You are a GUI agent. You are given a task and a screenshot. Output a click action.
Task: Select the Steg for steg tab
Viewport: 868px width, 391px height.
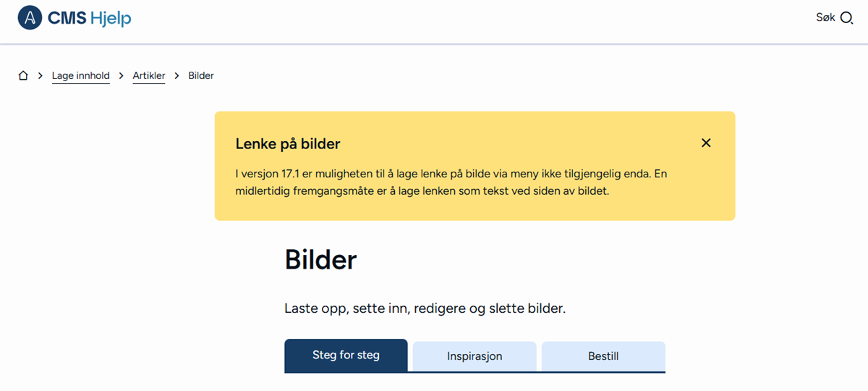(x=346, y=356)
